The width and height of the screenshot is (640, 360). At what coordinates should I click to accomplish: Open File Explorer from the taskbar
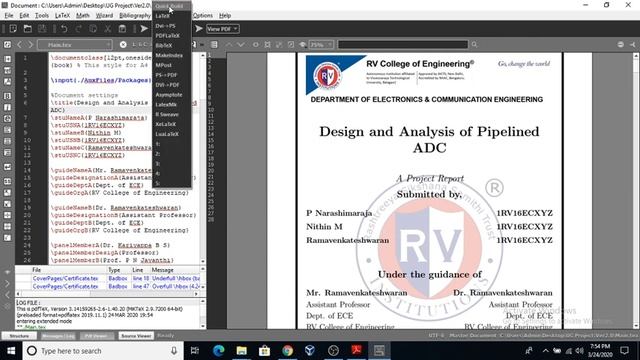(x=242, y=351)
